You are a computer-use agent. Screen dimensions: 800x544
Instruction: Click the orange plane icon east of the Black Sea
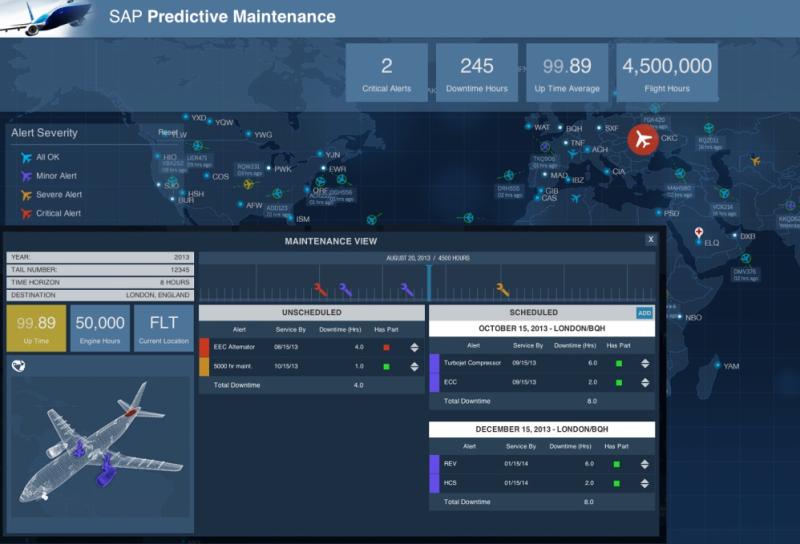(755, 161)
